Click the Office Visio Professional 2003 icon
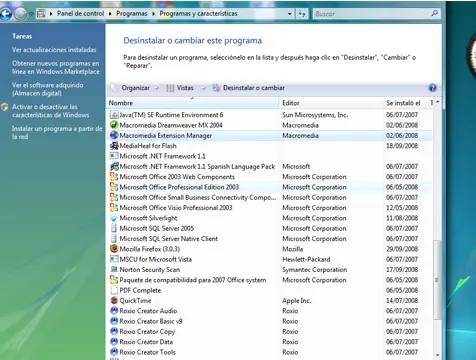The height and width of the screenshot is (360, 476). tap(114, 208)
